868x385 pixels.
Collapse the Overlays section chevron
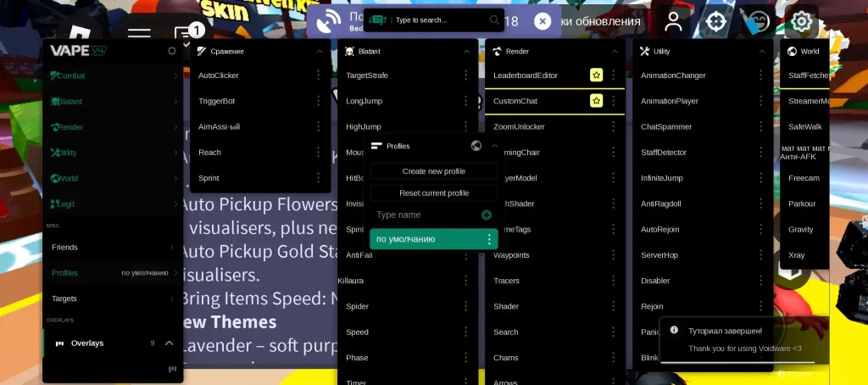pyautogui.click(x=170, y=343)
